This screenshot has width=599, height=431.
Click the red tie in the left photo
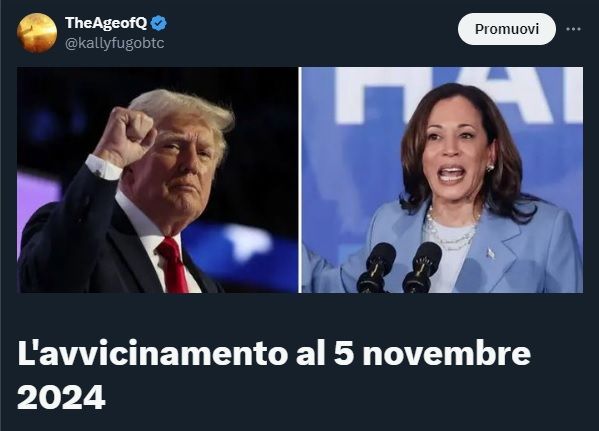tap(173, 264)
